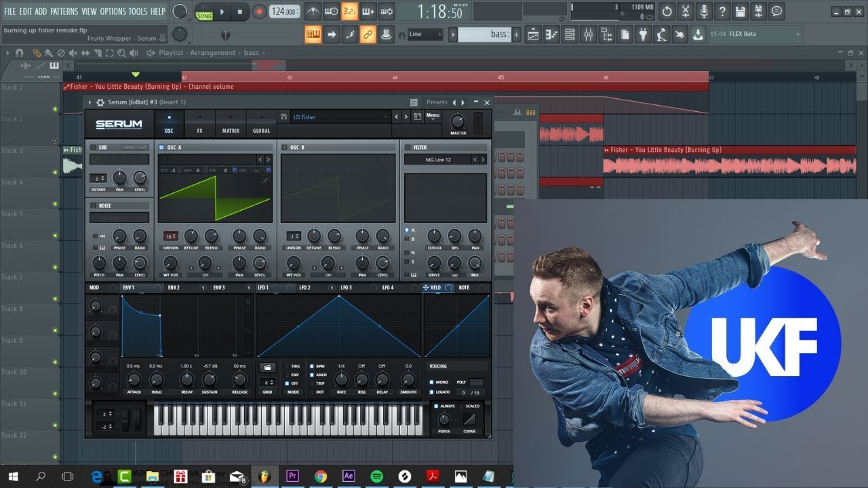Arm the red Record button
This screenshot has width=868, height=488.
pos(259,12)
